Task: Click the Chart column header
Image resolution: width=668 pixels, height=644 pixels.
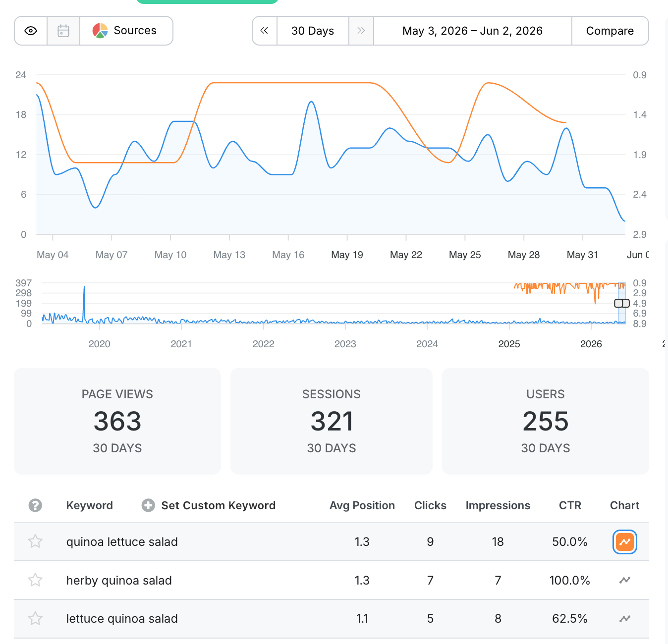Action: click(624, 505)
